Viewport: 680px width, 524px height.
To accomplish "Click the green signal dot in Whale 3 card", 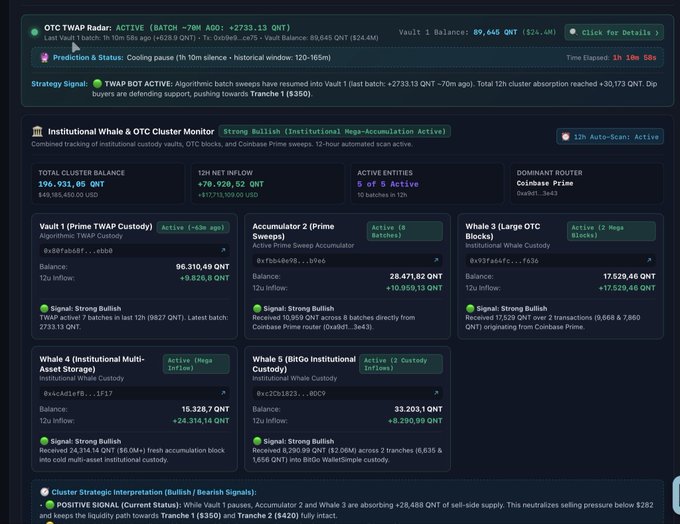I will click(x=470, y=308).
